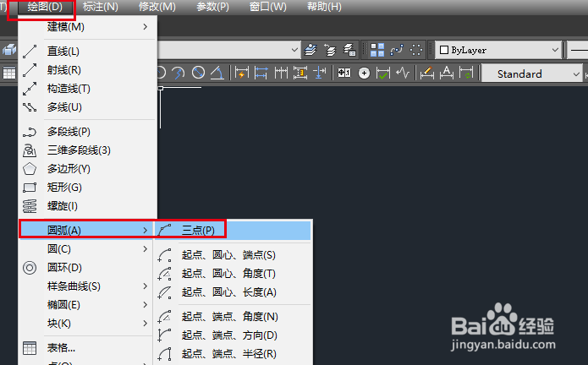Pick 三维多段线(3) 3D polyline
Screen dimensions: 588x365
[x=87, y=150]
